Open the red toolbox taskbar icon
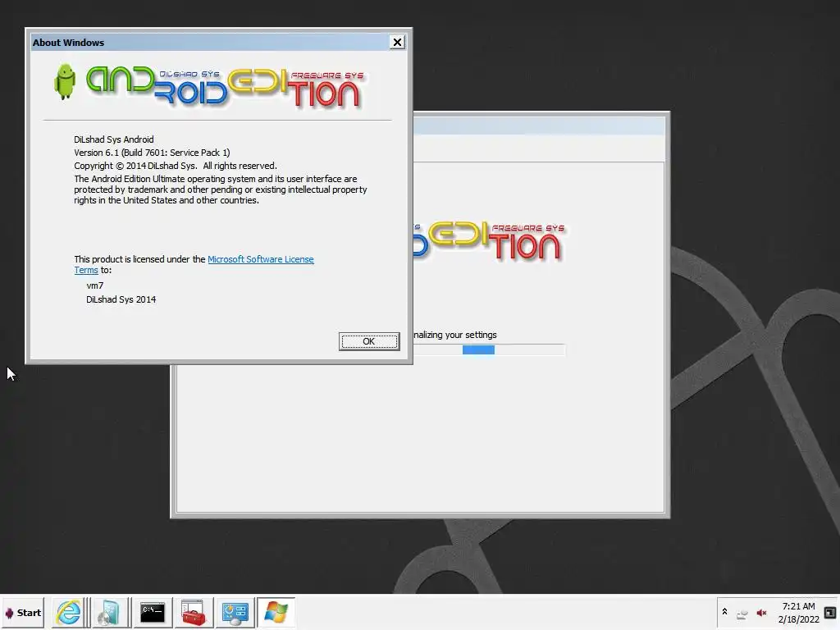Viewport: 840px width, 630px height. [x=194, y=612]
